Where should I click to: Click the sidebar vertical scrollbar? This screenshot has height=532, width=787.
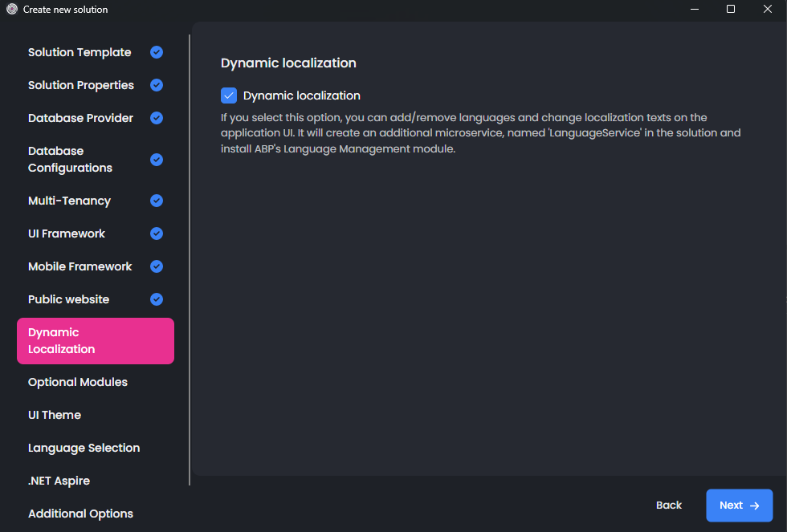(190, 260)
